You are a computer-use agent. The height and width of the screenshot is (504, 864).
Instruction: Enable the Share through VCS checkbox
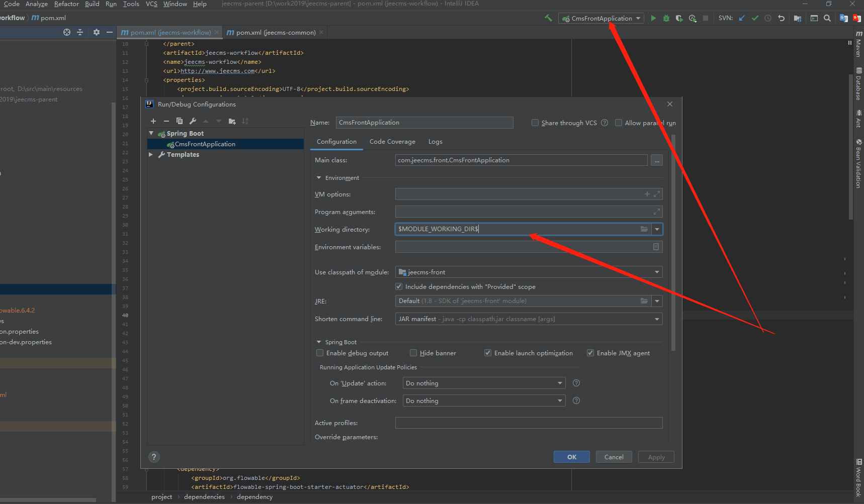pos(535,123)
